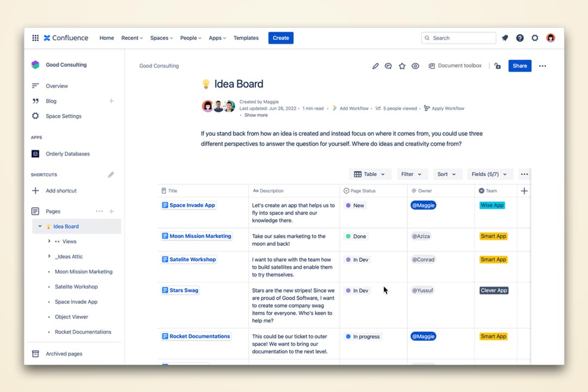Click the blue Create button
588x392 pixels.
(x=280, y=38)
